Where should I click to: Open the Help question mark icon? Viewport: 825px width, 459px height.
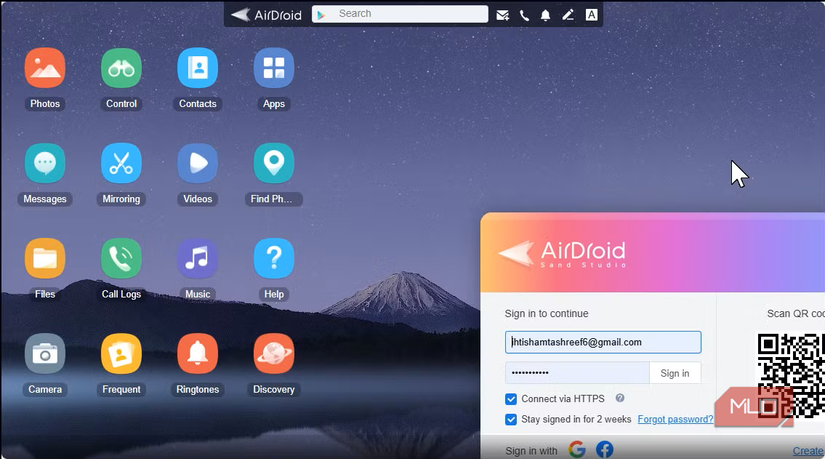coord(274,258)
